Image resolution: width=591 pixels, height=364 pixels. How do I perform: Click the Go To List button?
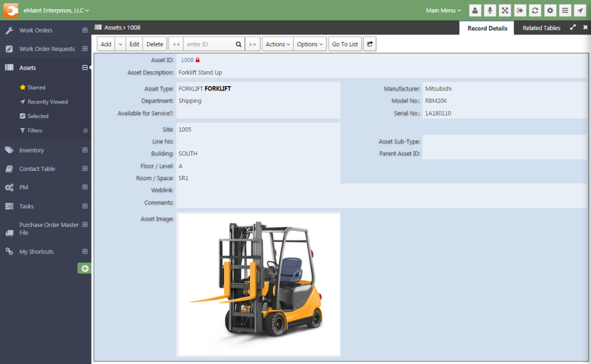click(345, 44)
